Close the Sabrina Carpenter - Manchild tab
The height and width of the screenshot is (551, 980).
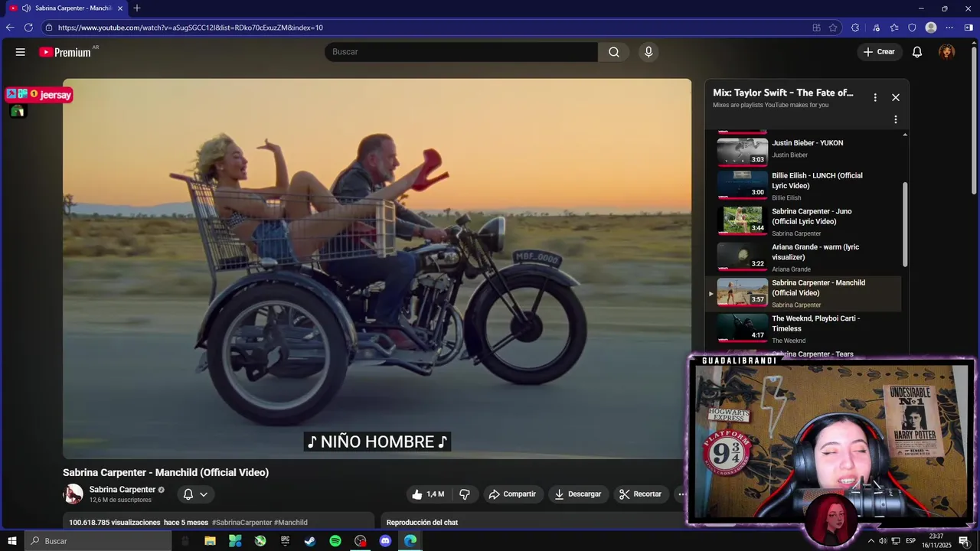pyautogui.click(x=120, y=8)
